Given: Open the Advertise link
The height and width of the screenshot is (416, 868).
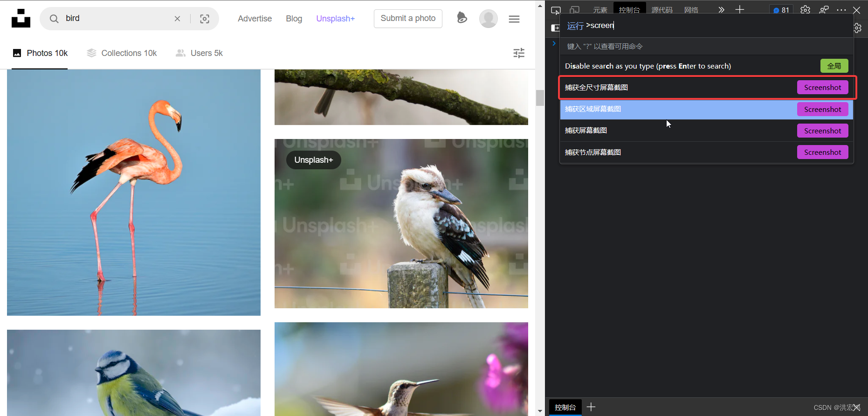Looking at the screenshot, I should 255,19.
